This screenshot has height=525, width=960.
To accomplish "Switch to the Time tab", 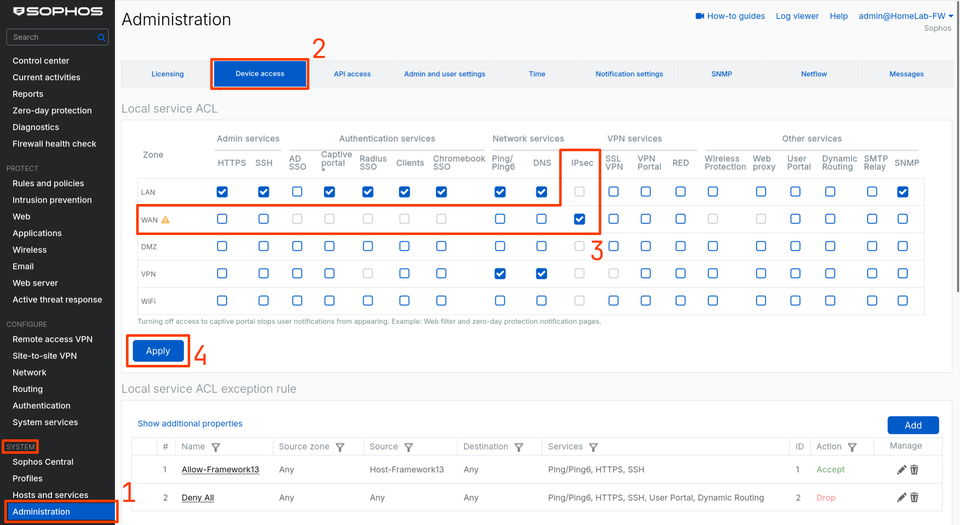I will tap(537, 74).
